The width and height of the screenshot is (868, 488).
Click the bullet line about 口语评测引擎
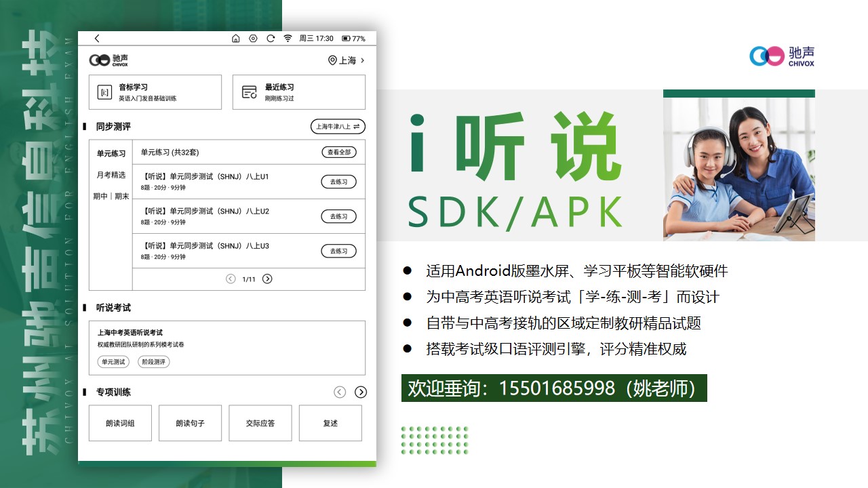pyautogui.click(x=556, y=349)
